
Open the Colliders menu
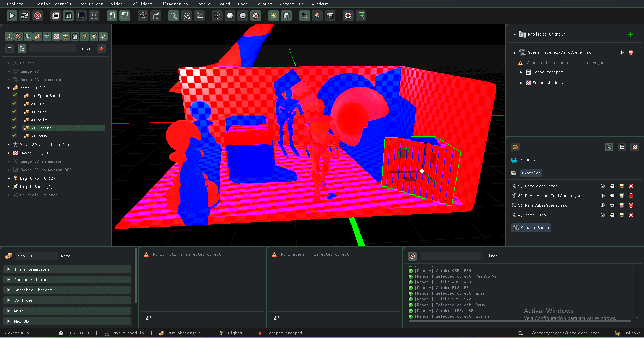click(x=141, y=4)
